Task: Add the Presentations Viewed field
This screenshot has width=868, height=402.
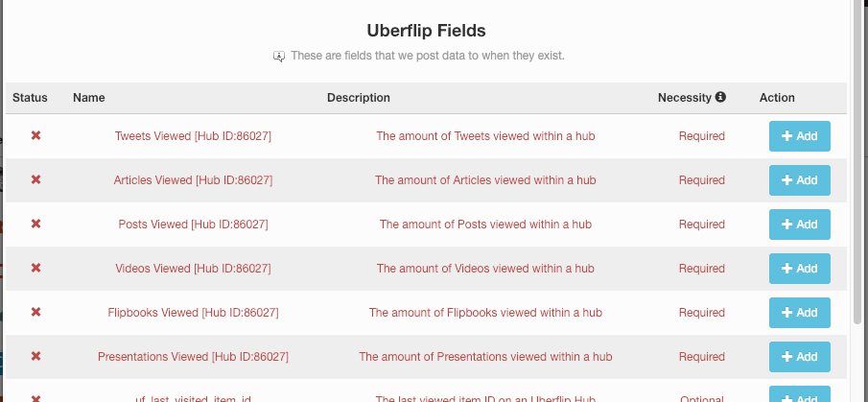Action: coord(799,357)
